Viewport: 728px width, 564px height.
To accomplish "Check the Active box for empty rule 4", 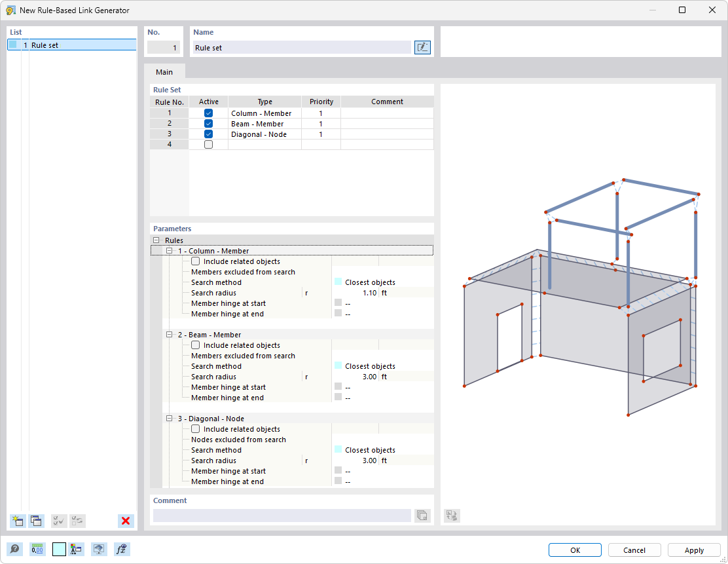I will [208, 145].
